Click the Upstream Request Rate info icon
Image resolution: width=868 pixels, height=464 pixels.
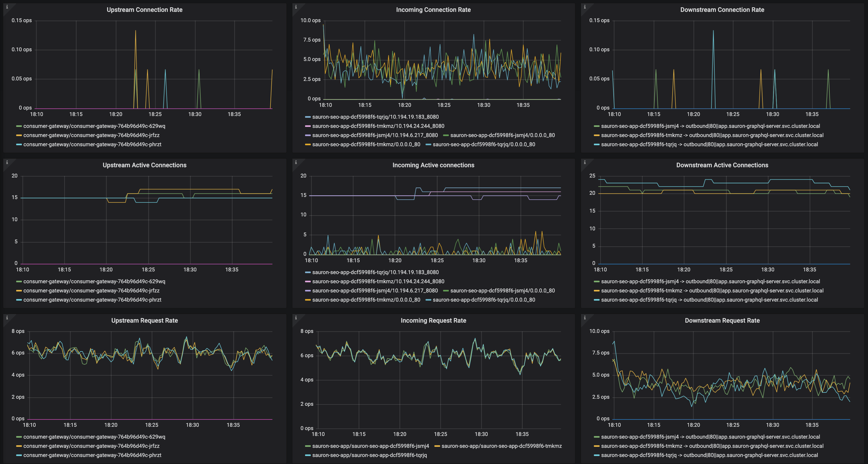7,318
